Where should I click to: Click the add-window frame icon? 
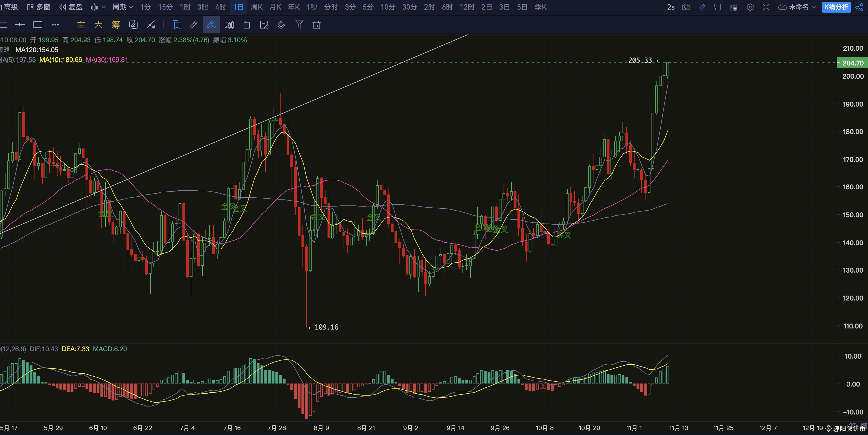click(x=717, y=7)
